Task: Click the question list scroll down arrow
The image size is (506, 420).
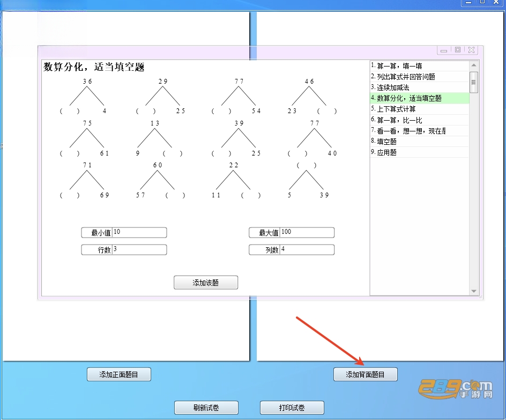Action: click(x=474, y=291)
